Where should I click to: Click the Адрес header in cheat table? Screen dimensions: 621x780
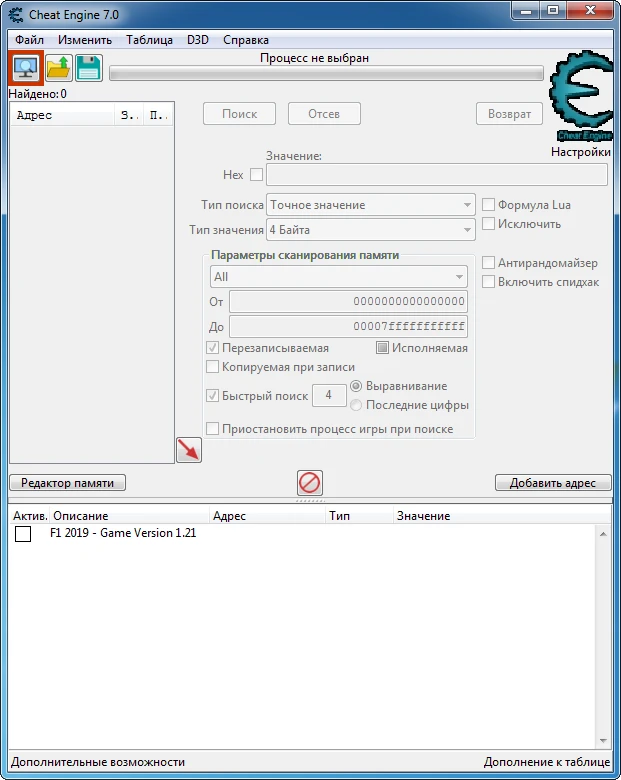(268, 516)
